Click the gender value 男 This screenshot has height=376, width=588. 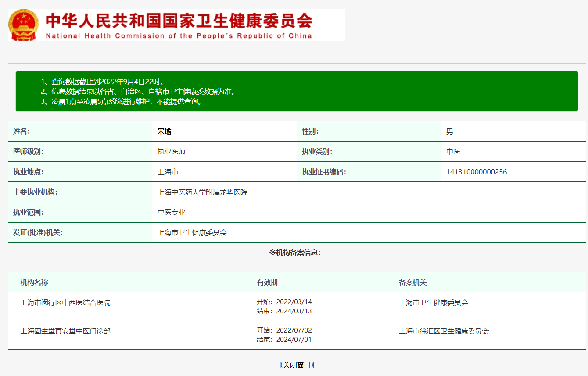point(450,131)
